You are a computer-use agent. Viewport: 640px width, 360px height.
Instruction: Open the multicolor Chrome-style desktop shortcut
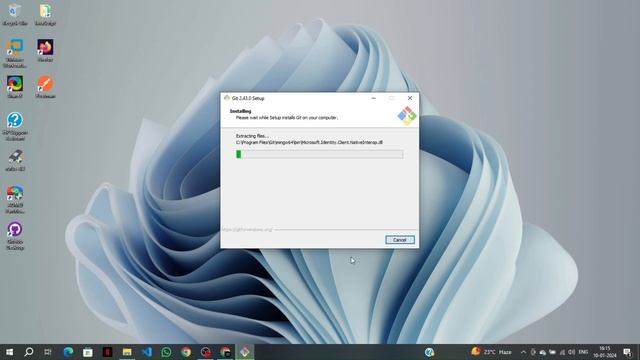click(x=15, y=199)
